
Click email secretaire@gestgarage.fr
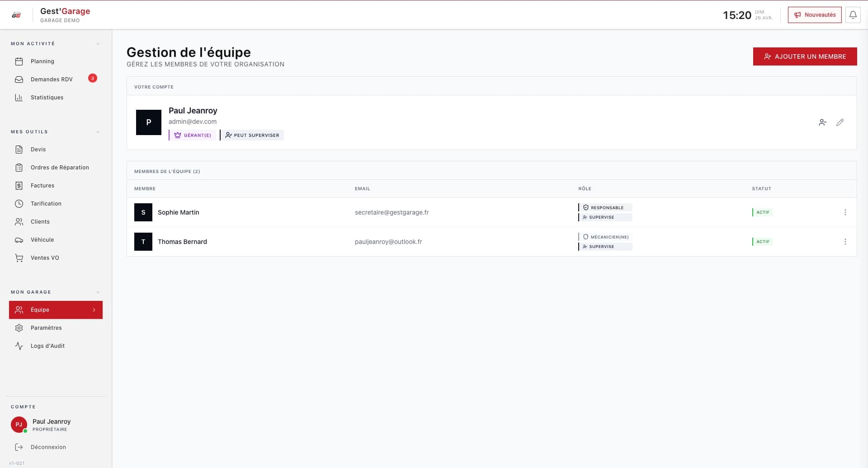coord(392,212)
